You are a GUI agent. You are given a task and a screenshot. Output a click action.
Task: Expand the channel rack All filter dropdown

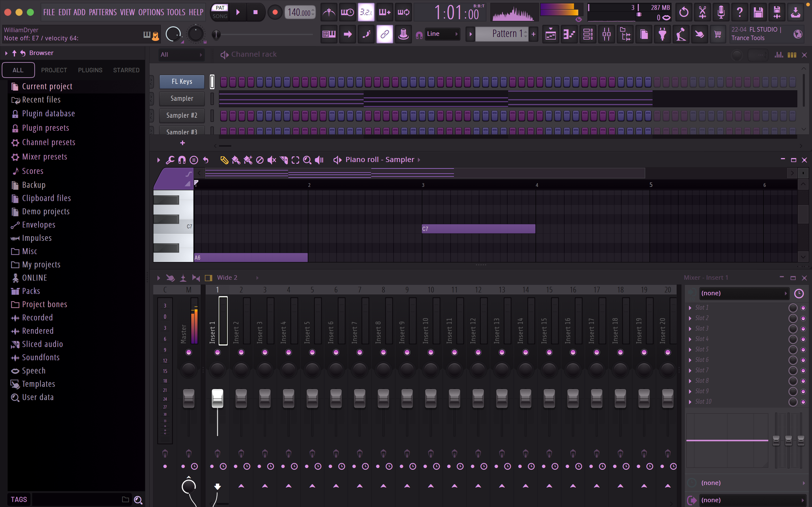click(181, 55)
